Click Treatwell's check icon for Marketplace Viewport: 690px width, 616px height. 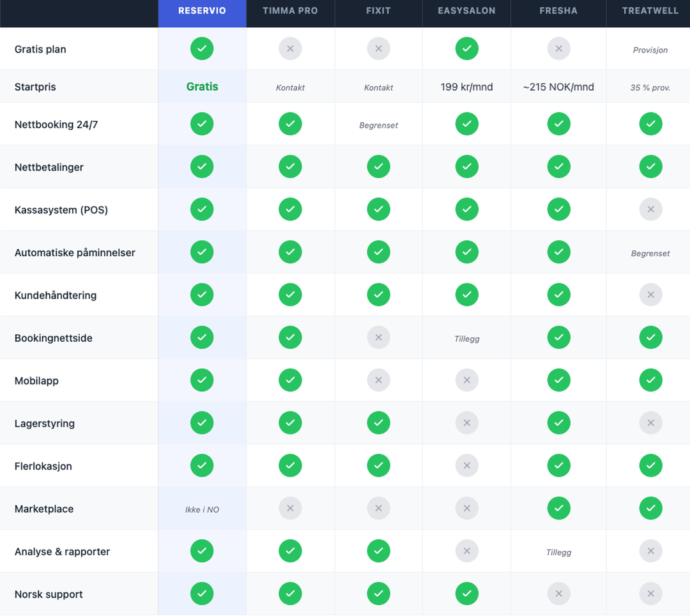(x=651, y=508)
